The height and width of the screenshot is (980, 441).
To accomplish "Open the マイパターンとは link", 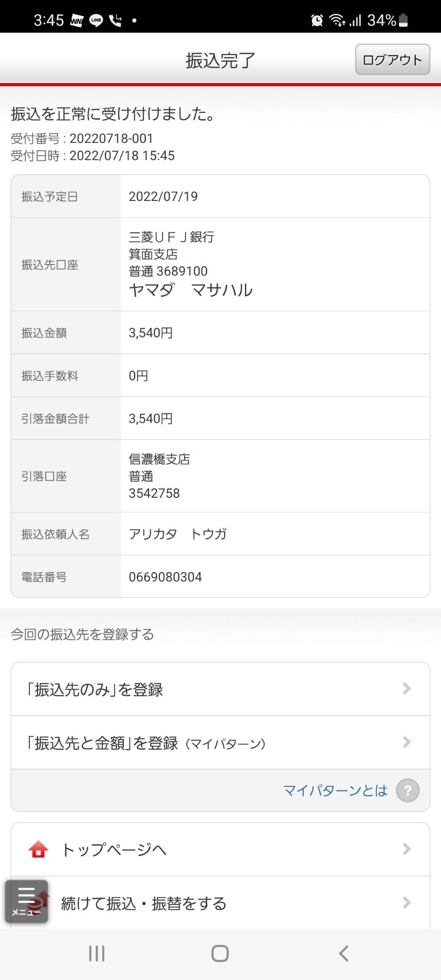I will point(335,790).
